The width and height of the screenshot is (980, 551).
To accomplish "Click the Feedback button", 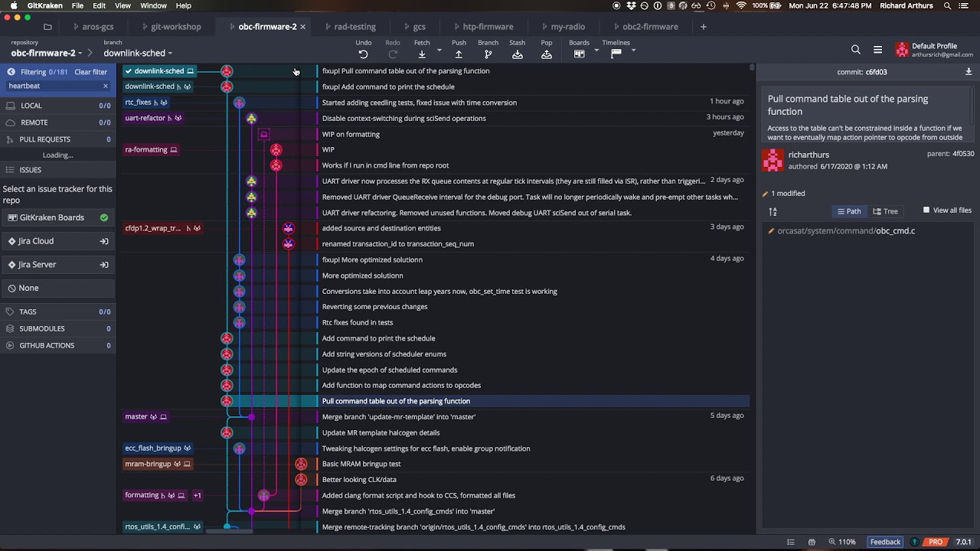I will point(885,542).
